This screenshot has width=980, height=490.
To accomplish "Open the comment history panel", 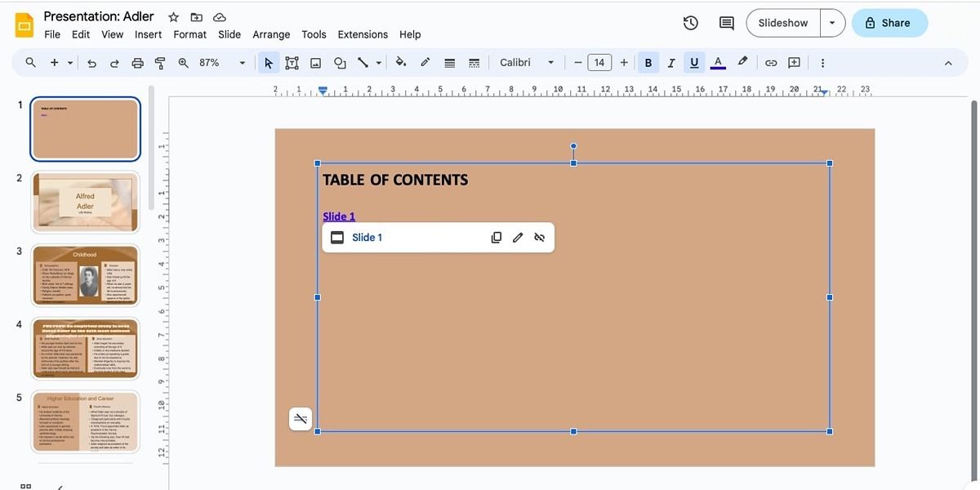I will pos(726,23).
